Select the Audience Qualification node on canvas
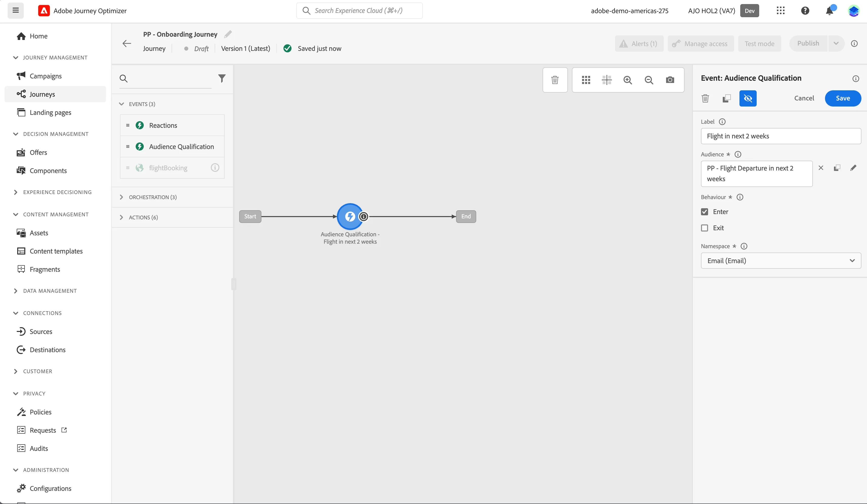The image size is (867, 504). pyautogui.click(x=350, y=216)
